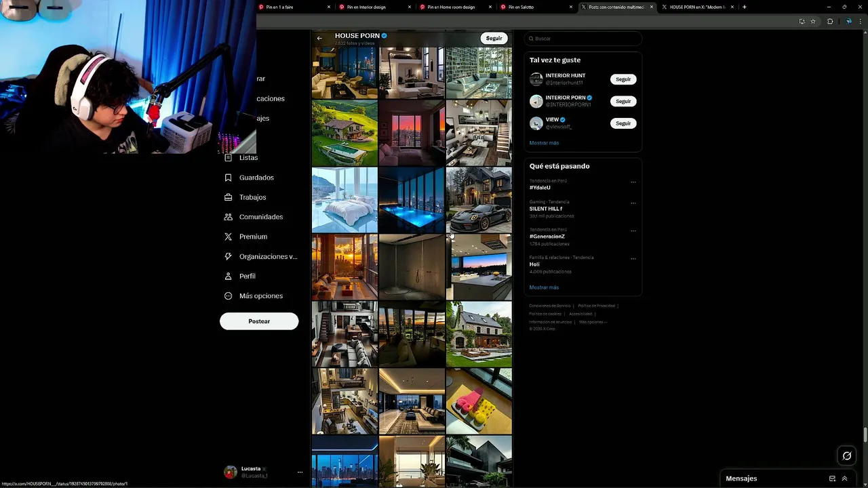Screen dimensions: 868x488
Task: Open browser extensions puzzle icon
Action: 830,22
